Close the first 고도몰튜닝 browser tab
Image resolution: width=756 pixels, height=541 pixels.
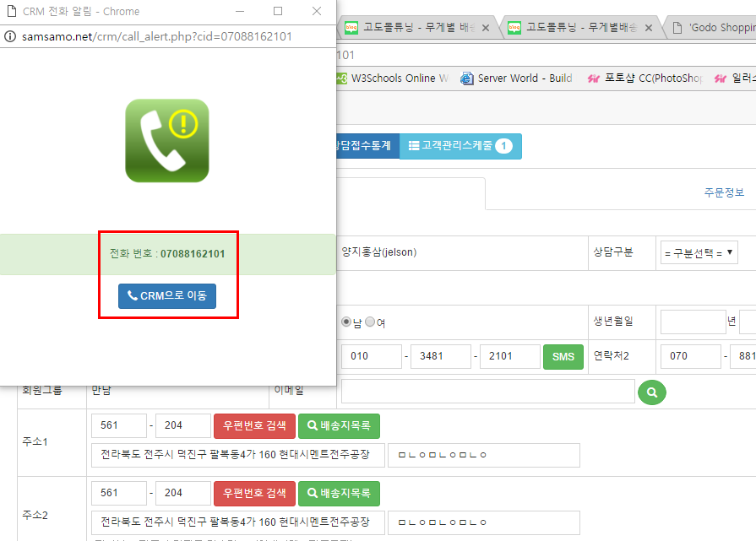(486, 28)
